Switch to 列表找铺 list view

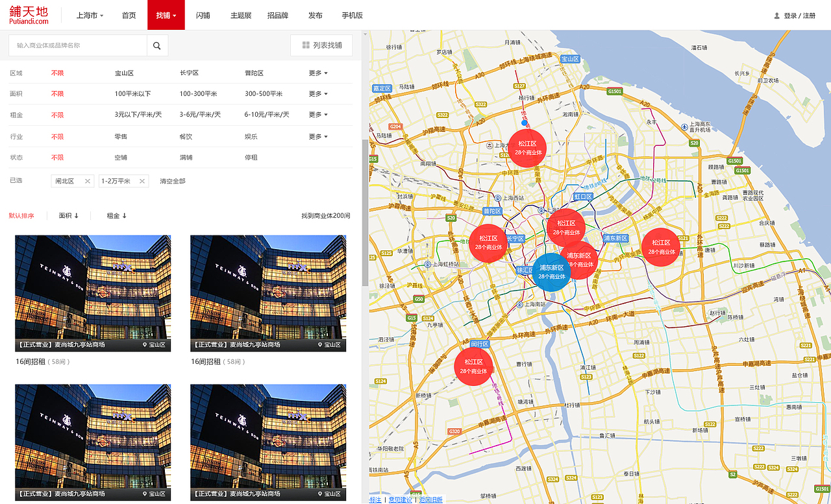pos(321,45)
